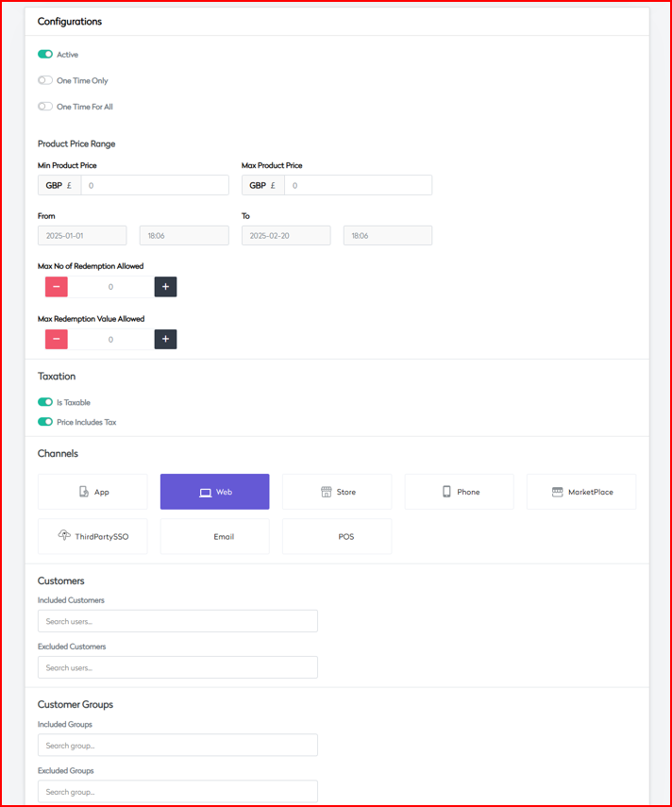Click minus on Max Redemption Value
672x807 pixels.
[x=57, y=339]
